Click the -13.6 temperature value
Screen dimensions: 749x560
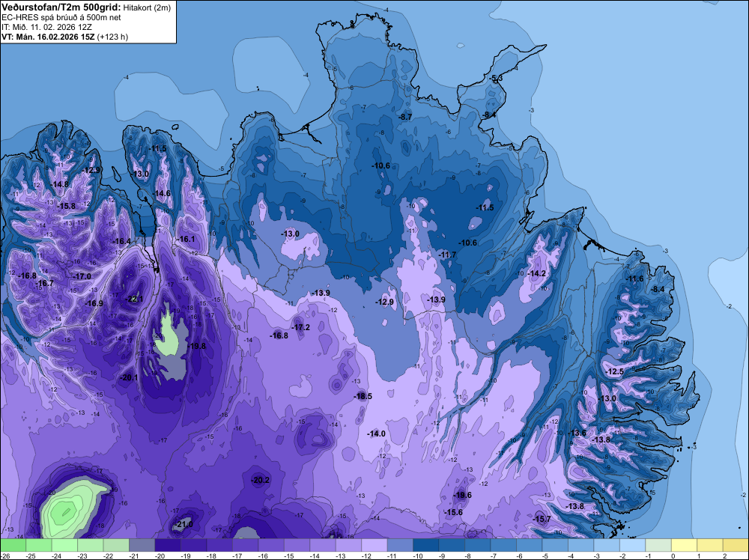[577, 433]
